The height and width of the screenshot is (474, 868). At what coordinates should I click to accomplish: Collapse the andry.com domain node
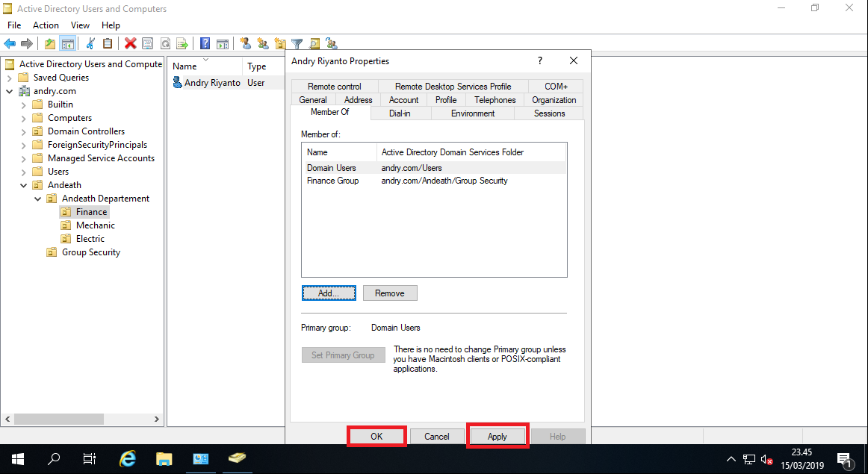coord(10,91)
